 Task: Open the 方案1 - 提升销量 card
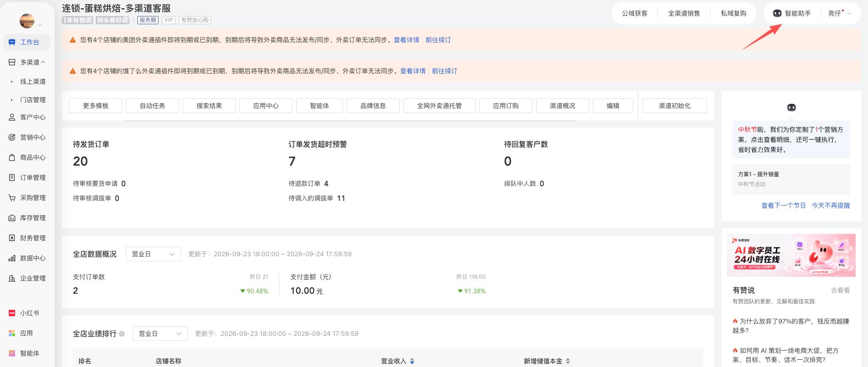pyautogui.click(x=791, y=179)
